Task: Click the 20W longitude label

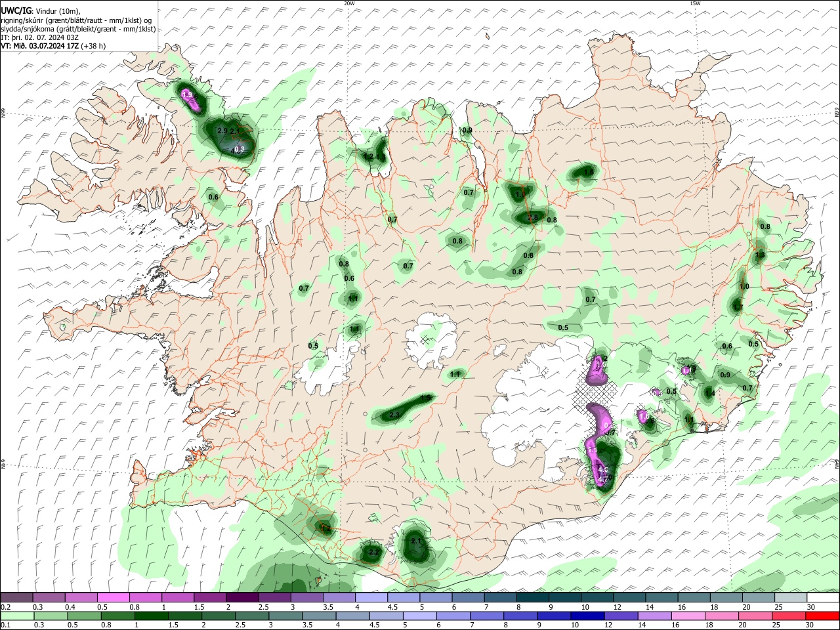Action: point(349,3)
